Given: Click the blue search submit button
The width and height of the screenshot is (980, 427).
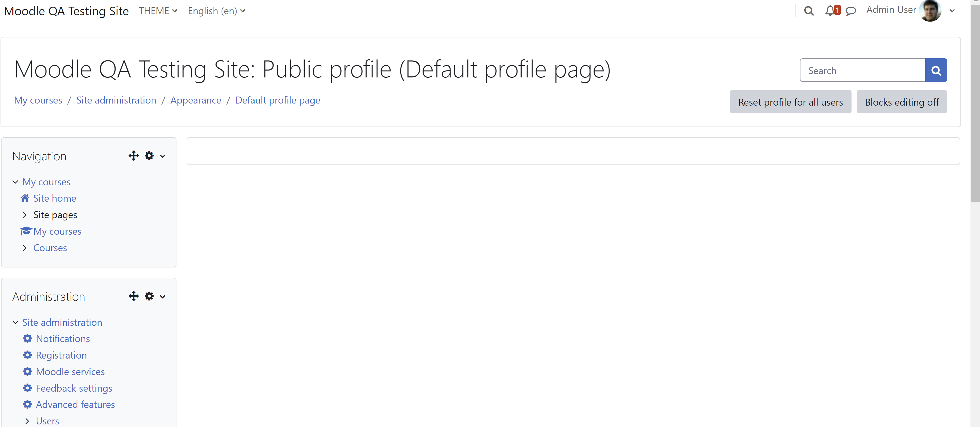Looking at the screenshot, I should tap(936, 70).
